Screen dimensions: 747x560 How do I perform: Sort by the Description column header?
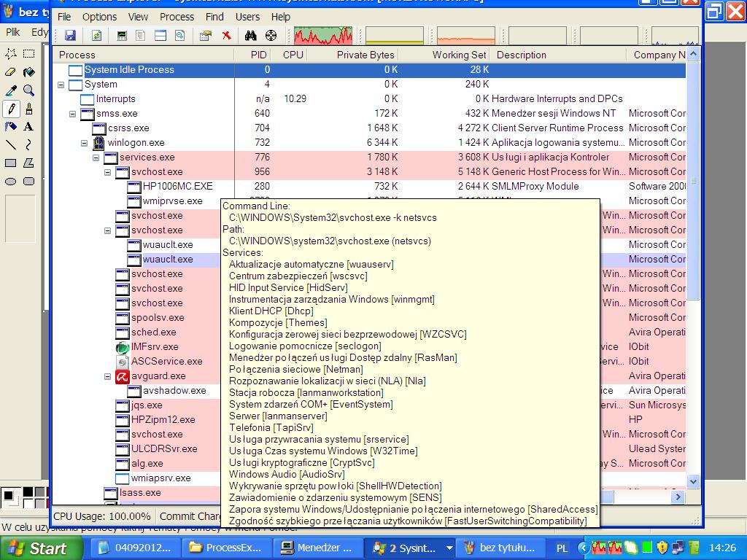click(x=558, y=55)
